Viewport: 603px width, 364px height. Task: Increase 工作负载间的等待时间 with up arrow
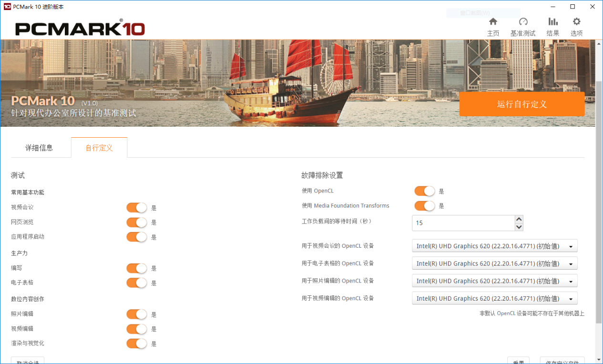pyautogui.click(x=519, y=219)
